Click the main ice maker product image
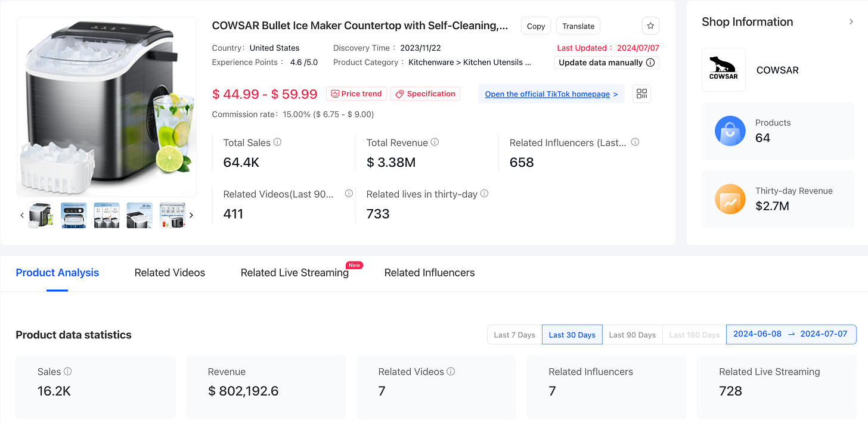 [107, 107]
